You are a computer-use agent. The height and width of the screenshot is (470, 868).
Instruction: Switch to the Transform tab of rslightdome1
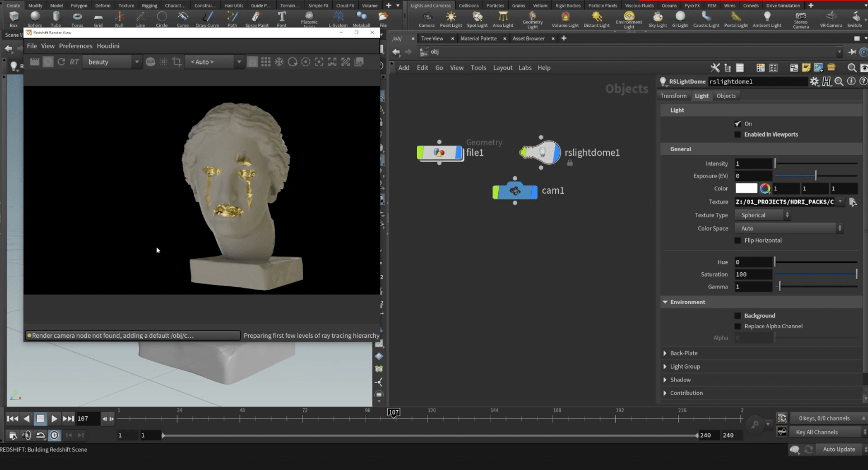tap(673, 95)
